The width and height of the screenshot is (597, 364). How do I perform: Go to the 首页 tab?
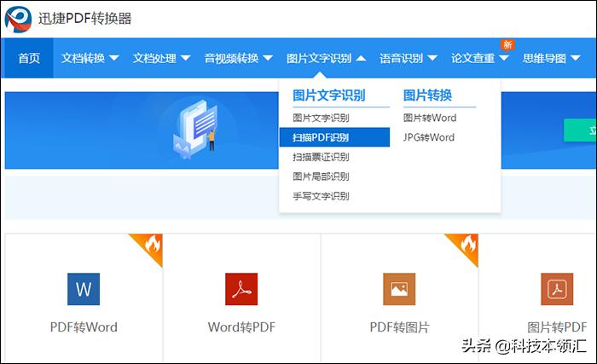29,58
